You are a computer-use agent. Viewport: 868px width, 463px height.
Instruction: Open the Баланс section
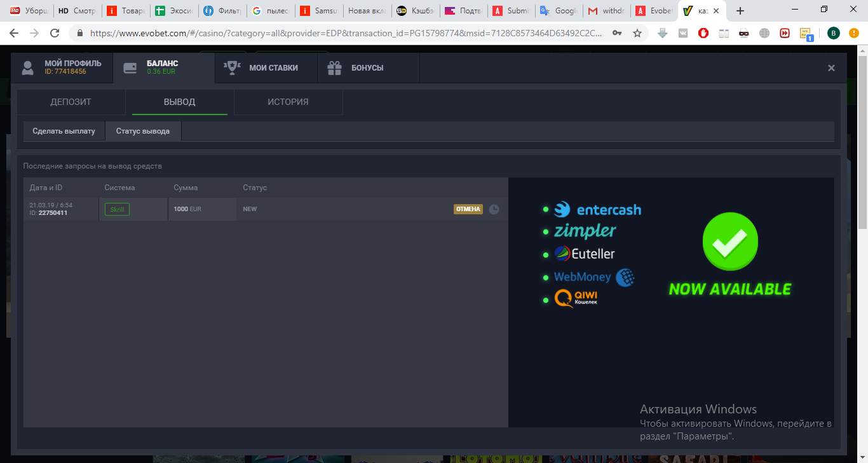(x=164, y=67)
